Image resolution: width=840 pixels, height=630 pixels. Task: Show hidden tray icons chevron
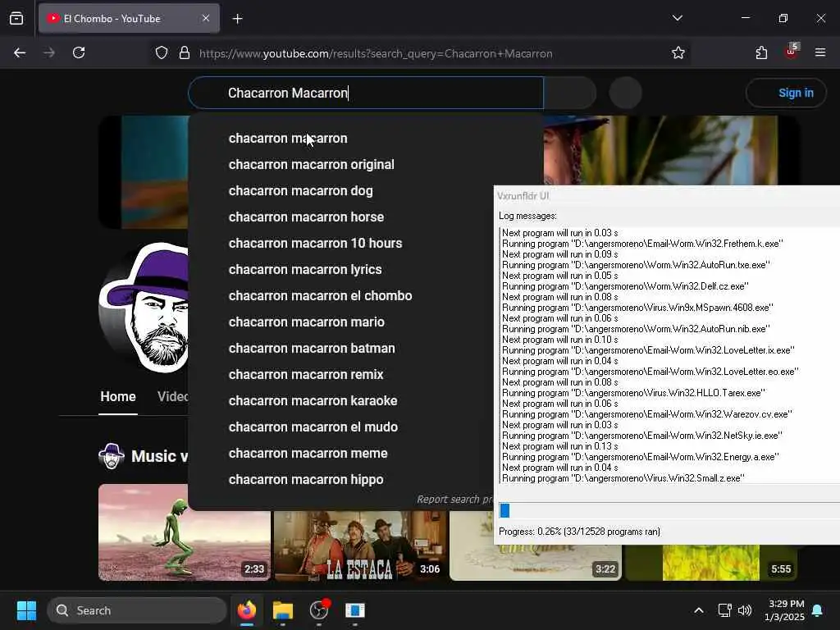click(x=699, y=610)
